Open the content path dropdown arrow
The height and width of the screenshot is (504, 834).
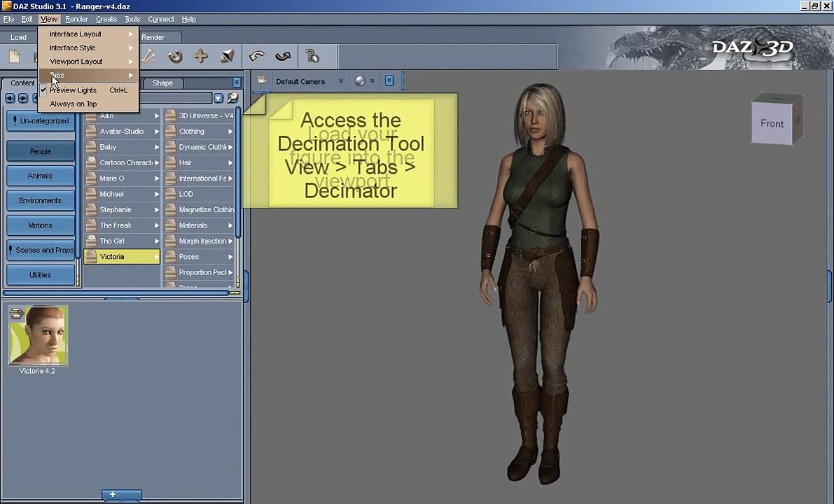click(218, 98)
